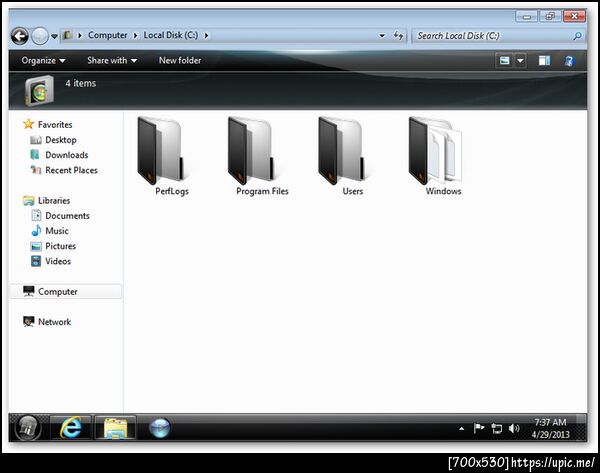
Task: Open the Start menu orb
Action: (x=28, y=427)
